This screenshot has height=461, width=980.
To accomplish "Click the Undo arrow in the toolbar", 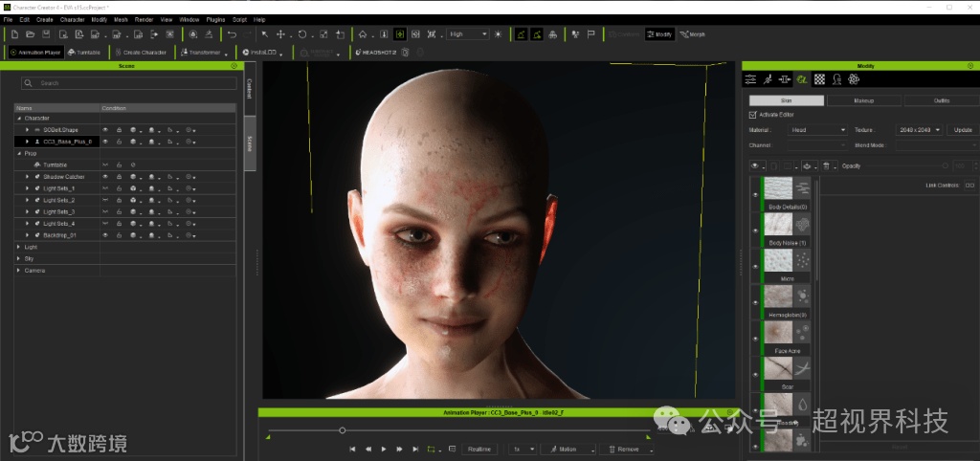I will tap(232, 34).
